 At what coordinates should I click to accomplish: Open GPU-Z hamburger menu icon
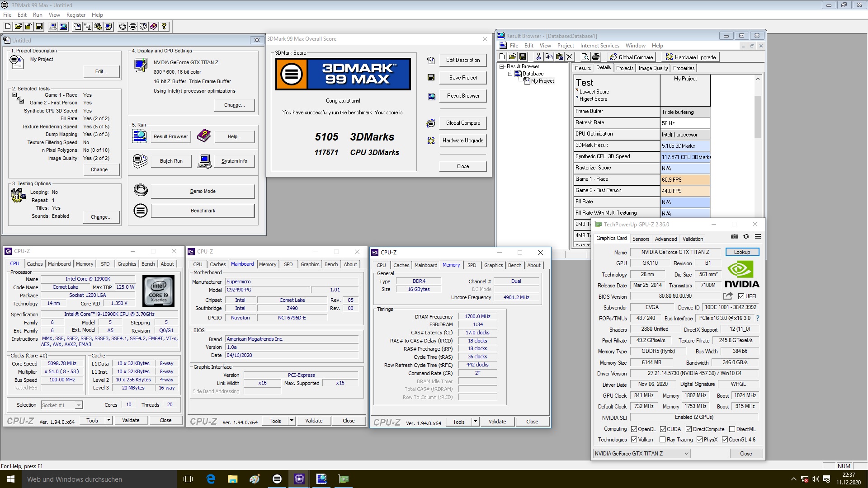[758, 237]
